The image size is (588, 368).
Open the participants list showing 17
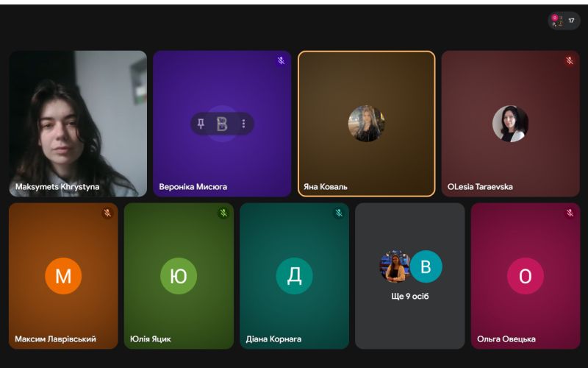(x=564, y=21)
